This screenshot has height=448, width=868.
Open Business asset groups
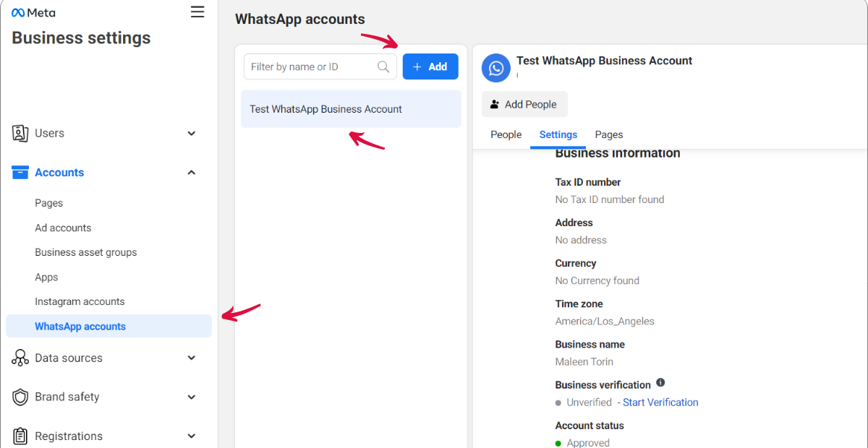tap(86, 252)
